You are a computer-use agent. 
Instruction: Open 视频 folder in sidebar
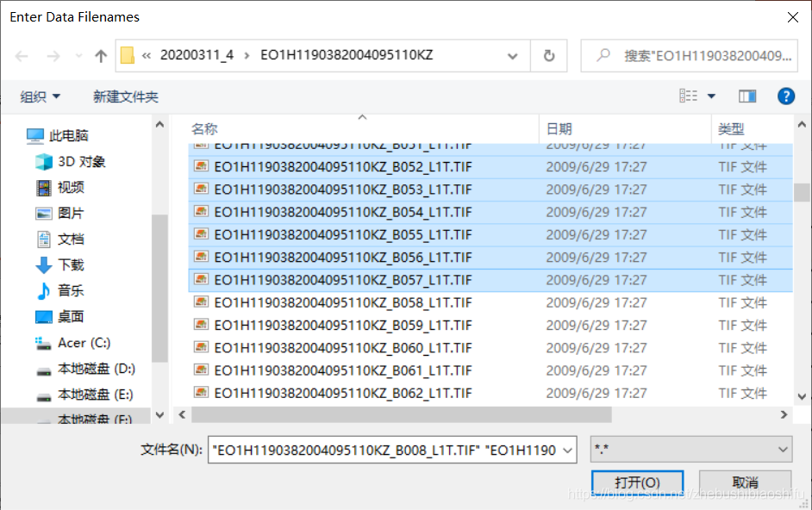60,188
